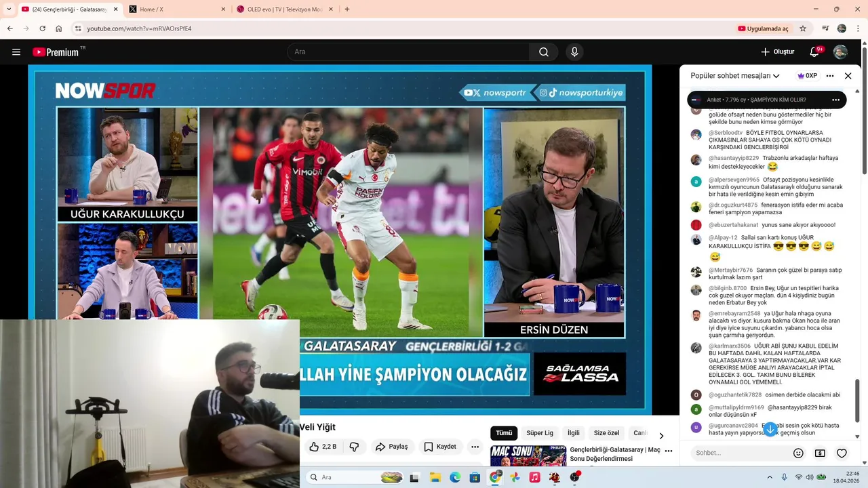Open the YouTube hamburger guide menu
This screenshot has height=488, width=868.
[x=16, y=52]
